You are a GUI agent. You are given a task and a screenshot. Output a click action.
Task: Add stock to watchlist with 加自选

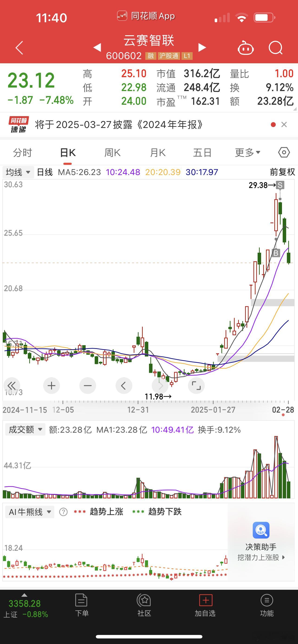tap(205, 606)
